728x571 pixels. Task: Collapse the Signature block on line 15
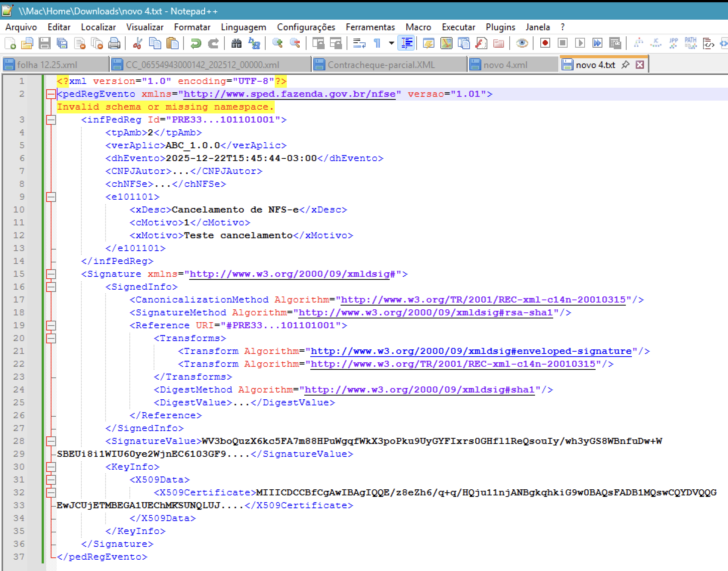(x=51, y=274)
